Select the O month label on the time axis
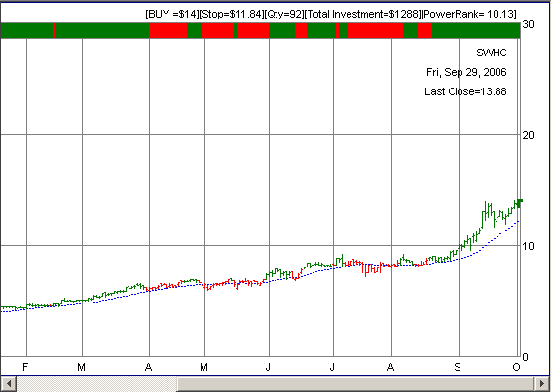The height and width of the screenshot is (392, 552). tap(516, 367)
